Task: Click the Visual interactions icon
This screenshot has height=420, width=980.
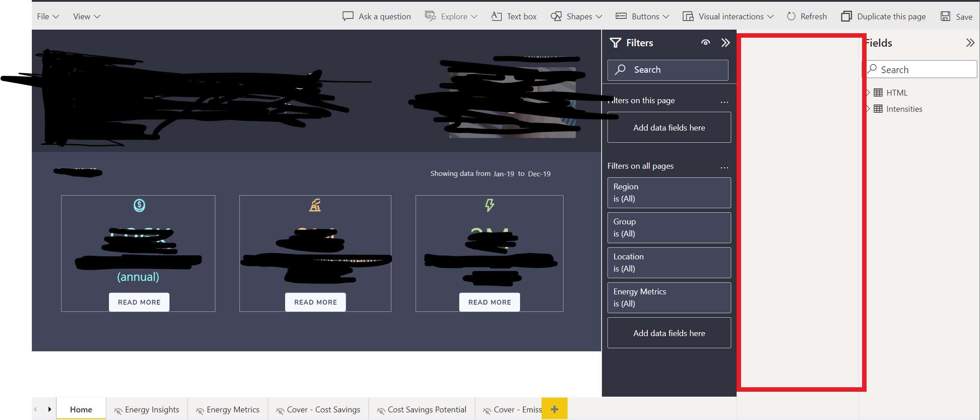Action: point(688,16)
